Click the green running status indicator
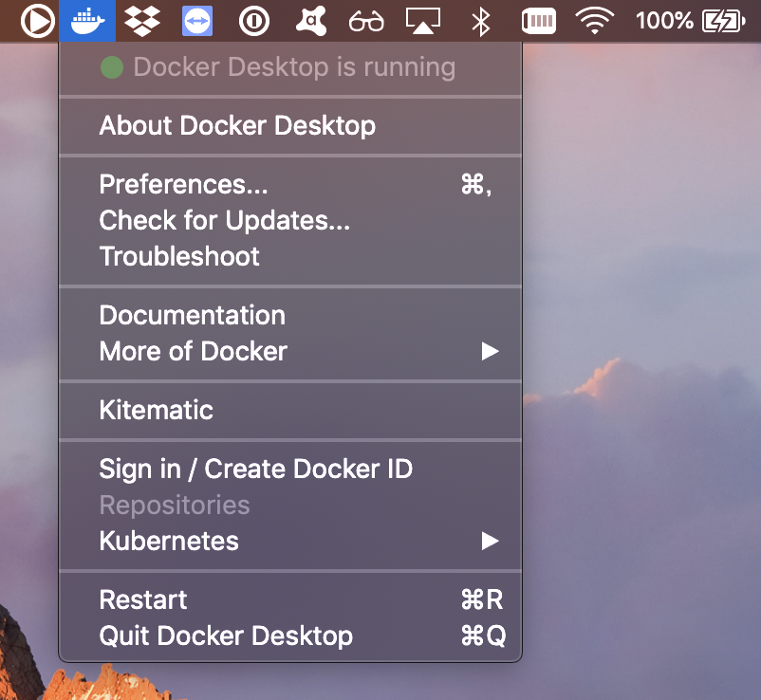Viewport: 761px width, 700px height. tap(112, 67)
